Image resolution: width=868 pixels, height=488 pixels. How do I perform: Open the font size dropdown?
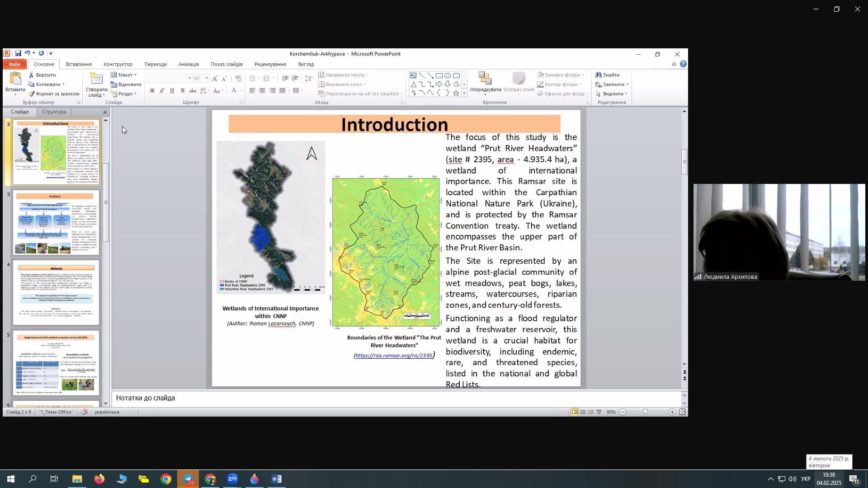207,79
